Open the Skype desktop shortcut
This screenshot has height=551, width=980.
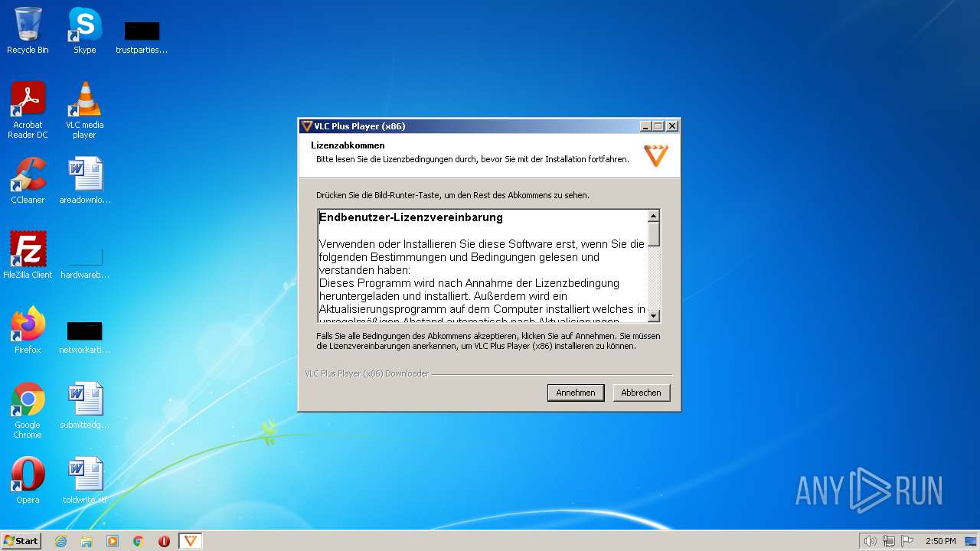[84, 31]
